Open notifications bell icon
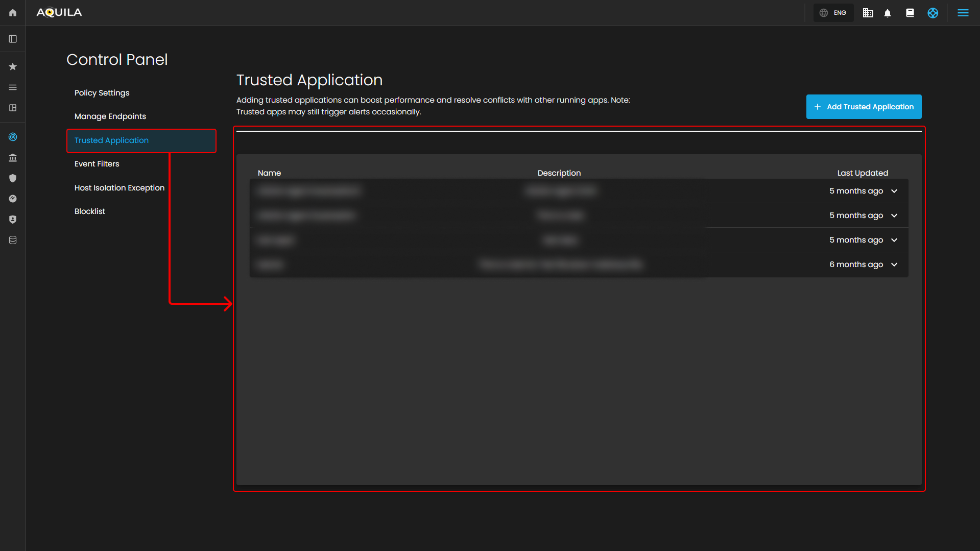The height and width of the screenshot is (551, 980). (888, 13)
